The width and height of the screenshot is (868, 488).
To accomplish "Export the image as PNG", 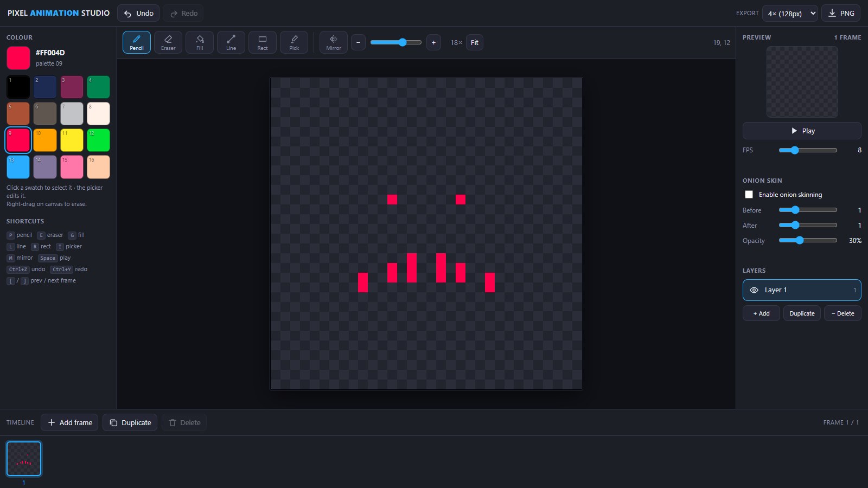I will [841, 13].
